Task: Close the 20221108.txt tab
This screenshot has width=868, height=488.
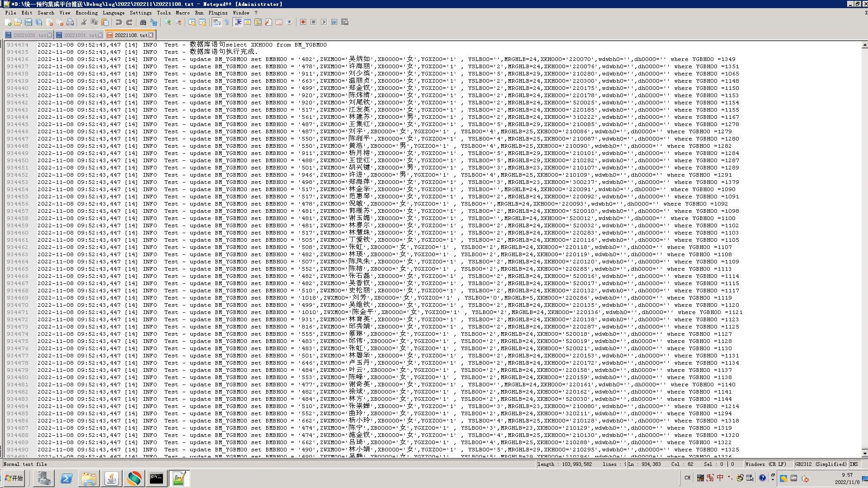Action: [x=151, y=35]
